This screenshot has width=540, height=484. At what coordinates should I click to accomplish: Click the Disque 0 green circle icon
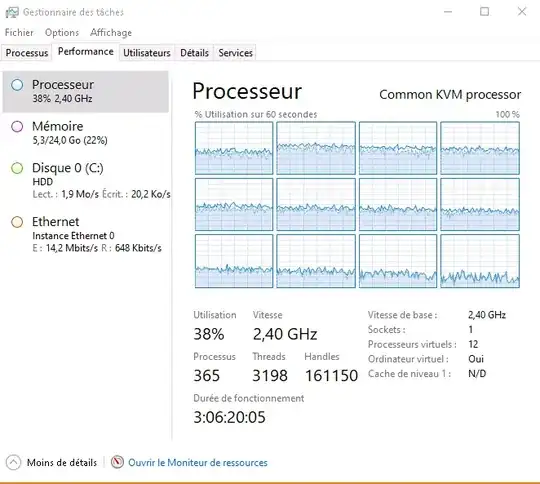(17, 168)
